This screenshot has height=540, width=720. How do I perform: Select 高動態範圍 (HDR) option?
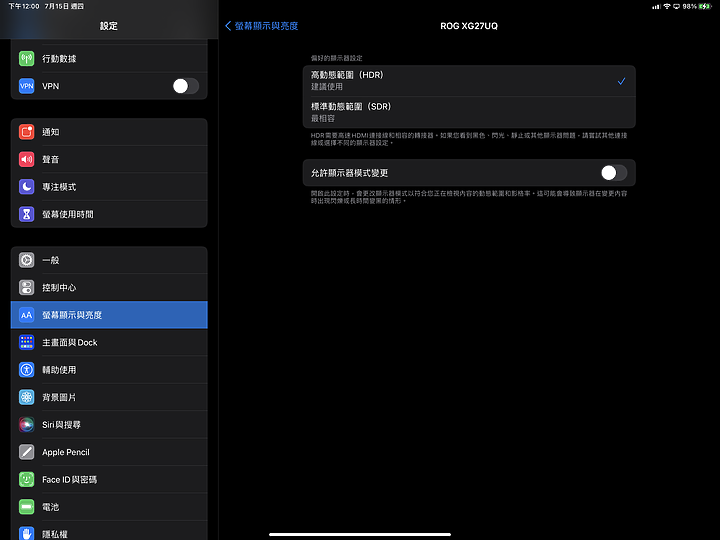tap(469, 81)
